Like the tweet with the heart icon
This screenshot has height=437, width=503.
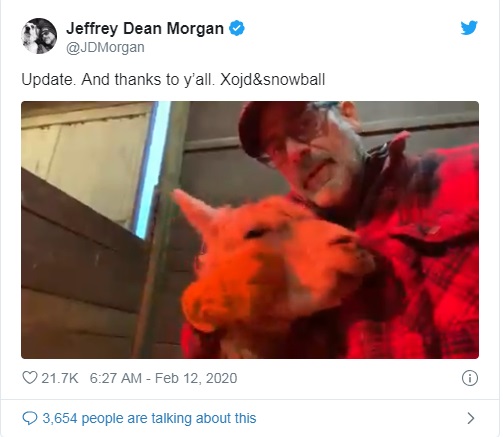29,378
